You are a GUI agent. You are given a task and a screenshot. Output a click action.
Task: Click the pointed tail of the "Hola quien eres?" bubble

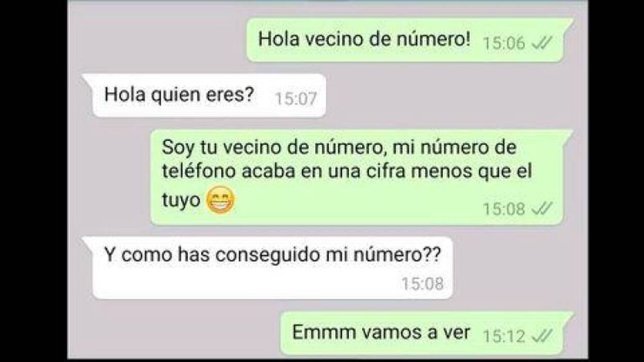tap(88, 78)
